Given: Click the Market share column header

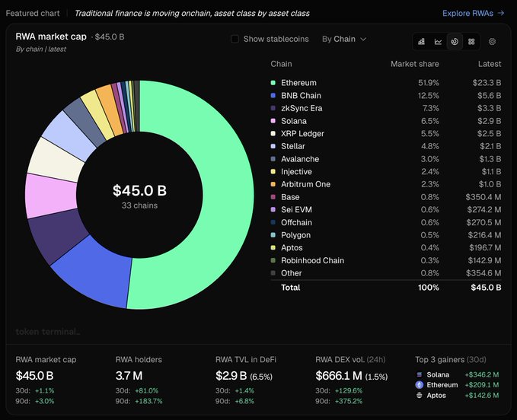Looking at the screenshot, I should point(415,64).
